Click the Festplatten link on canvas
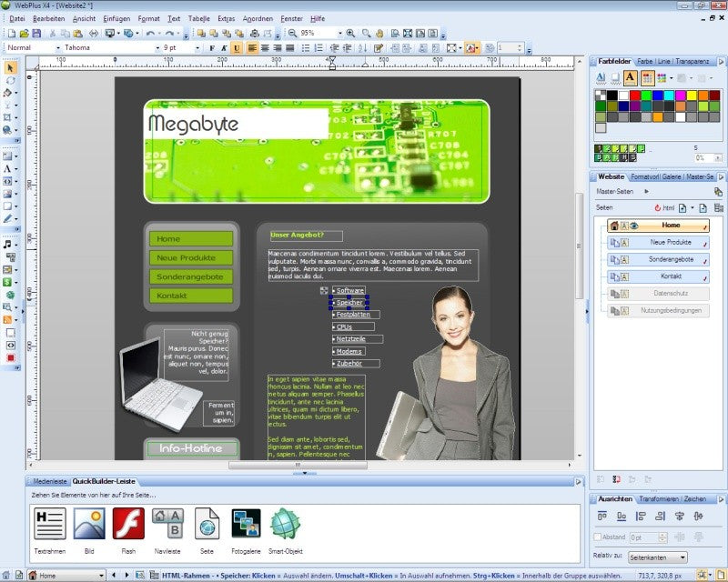 pos(353,315)
